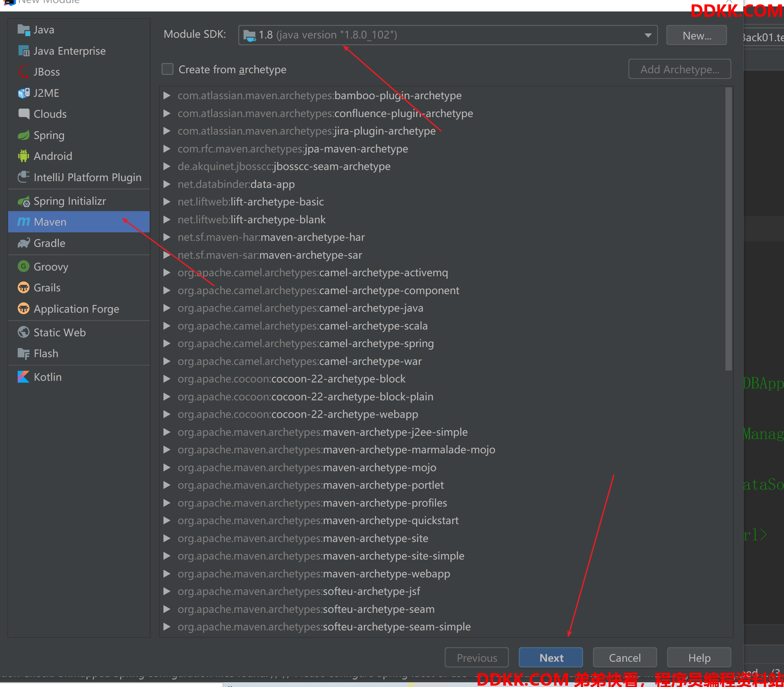Choose Kotlin module type

coord(79,377)
